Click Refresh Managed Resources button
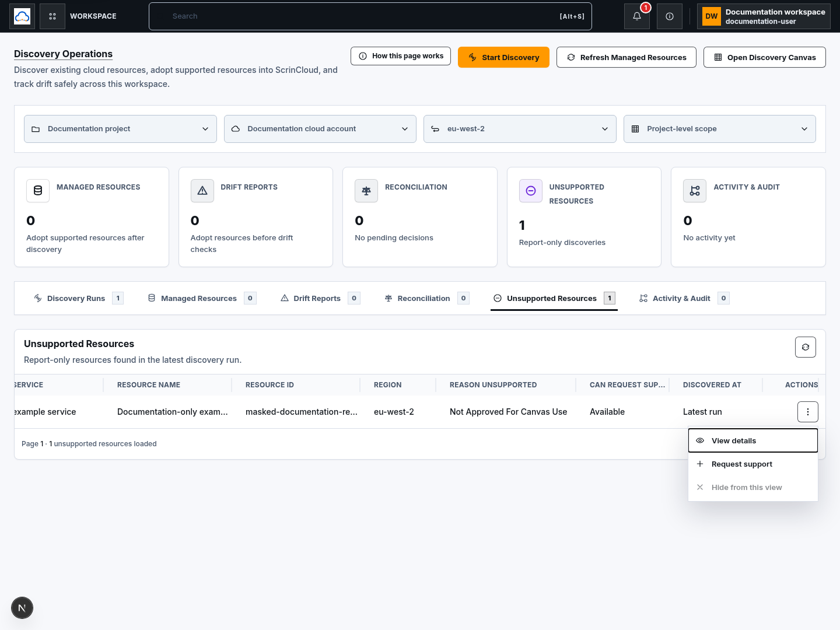This screenshot has width=840, height=630. [626, 57]
